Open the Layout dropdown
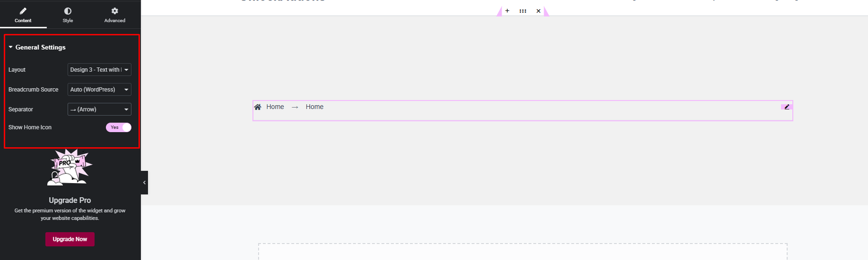This screenshot has width=868, height=260. [x=99, y=70]
